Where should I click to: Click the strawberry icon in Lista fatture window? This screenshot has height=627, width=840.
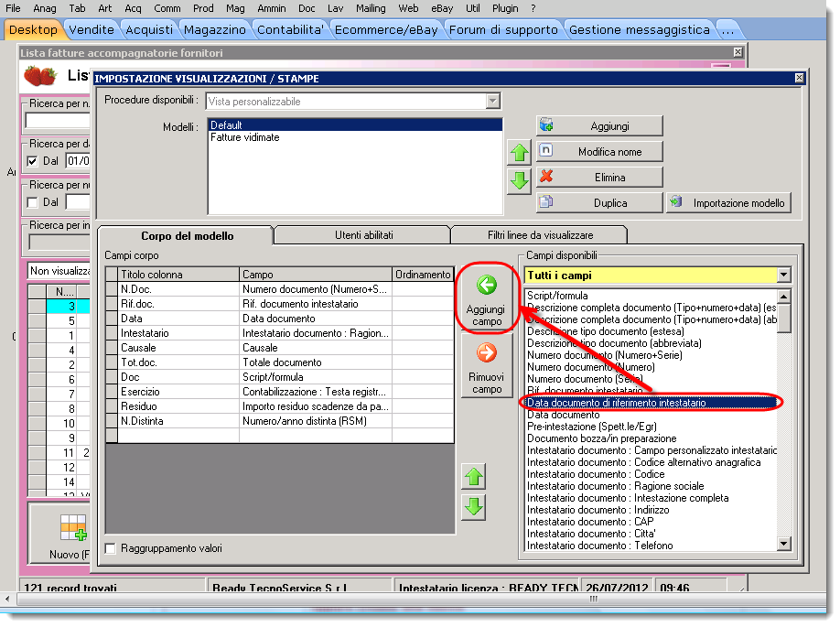(x=40, y=76)
